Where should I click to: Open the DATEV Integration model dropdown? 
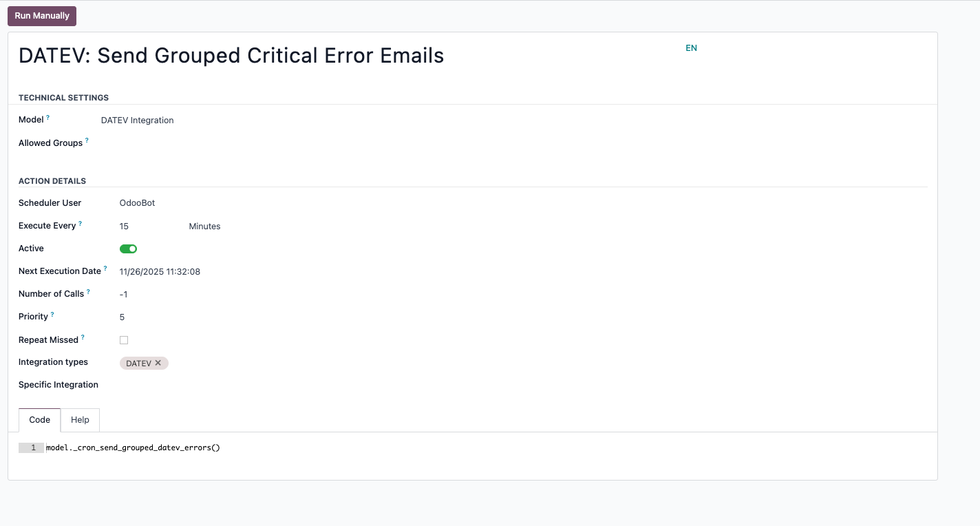138,120
